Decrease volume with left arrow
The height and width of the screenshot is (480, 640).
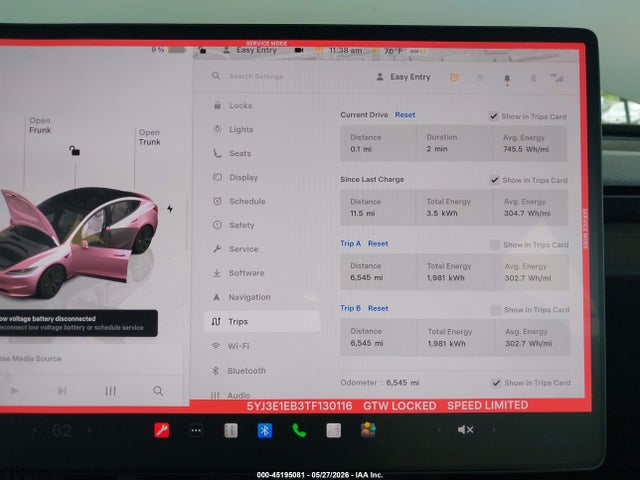[x=439, y=429]
